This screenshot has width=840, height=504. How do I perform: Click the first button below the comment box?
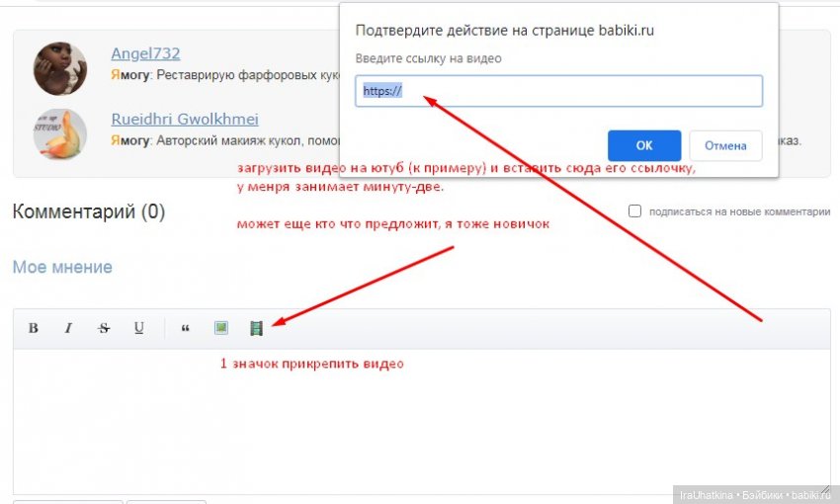click(x=67, y=501)
